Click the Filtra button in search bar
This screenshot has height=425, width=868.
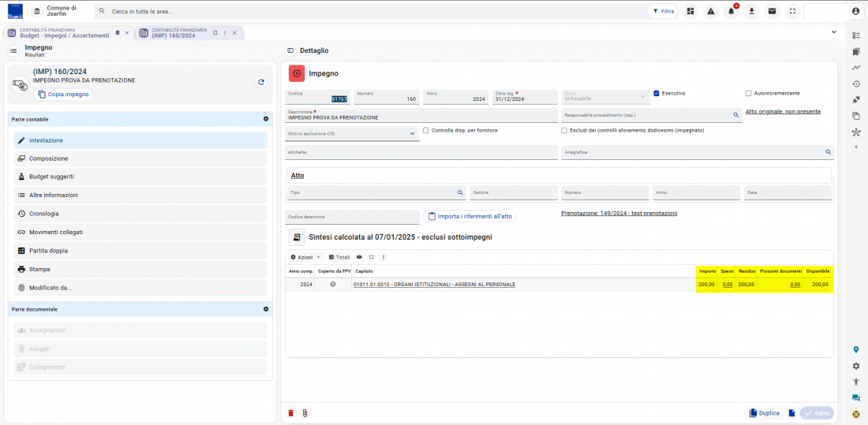[663, 11]
